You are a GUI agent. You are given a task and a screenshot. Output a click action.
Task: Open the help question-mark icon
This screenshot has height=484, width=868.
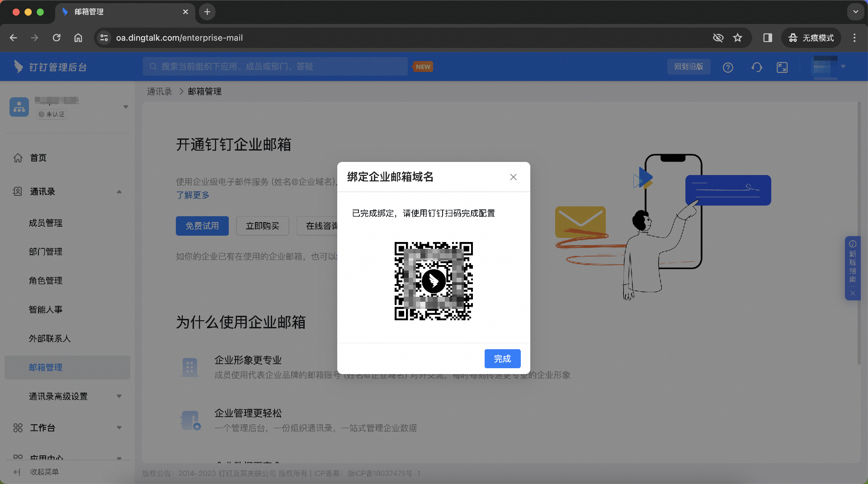[x=728, y=67]
